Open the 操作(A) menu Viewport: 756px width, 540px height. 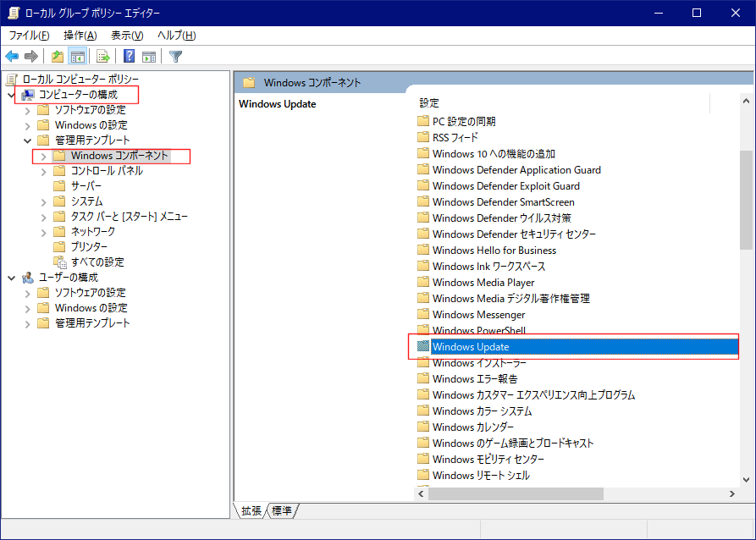click(80, 36)
